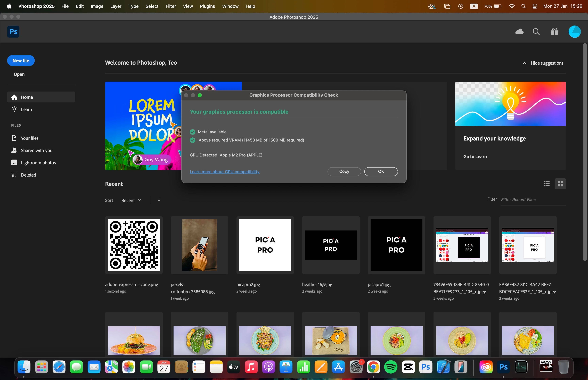
Task: Click the Photoshop Ps home logo
Action: (x=13, y=32)
